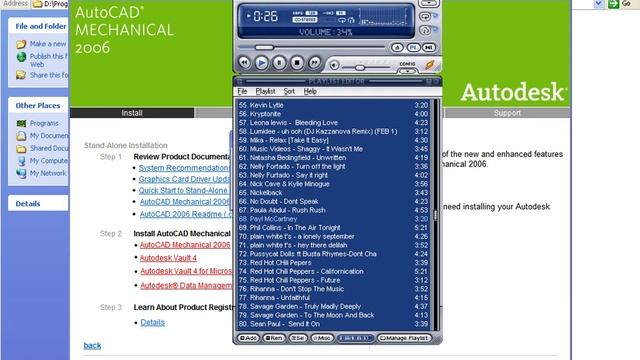Select track 68. Paul McCartney

[x=333, y=219]
